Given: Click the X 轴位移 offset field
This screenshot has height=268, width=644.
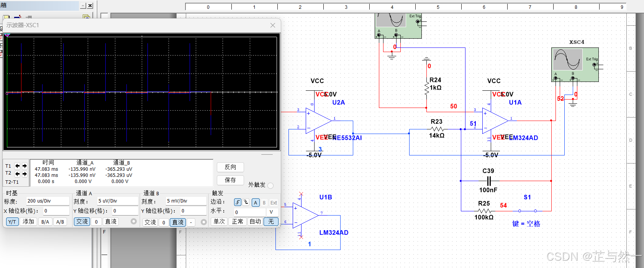Looking at the screenshot, I should 56,211.
